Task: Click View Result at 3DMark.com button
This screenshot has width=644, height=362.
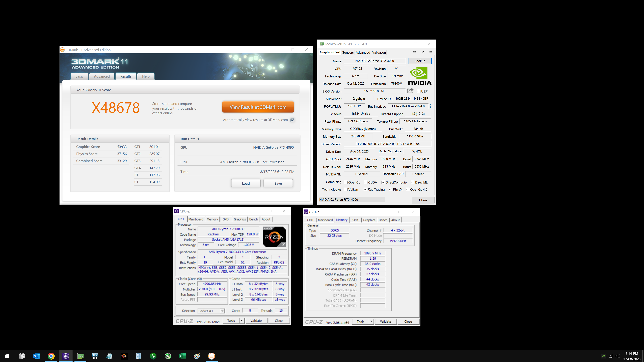Action: click(258, 107)
